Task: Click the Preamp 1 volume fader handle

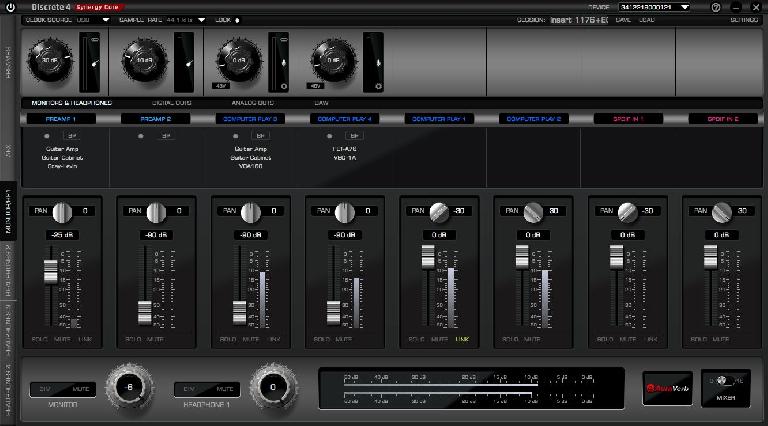Action: click(x=50, y=272)
